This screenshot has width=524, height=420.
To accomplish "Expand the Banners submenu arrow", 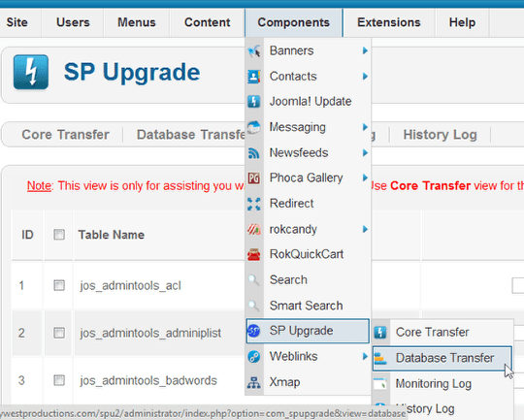I will click(x=365, y=50).
